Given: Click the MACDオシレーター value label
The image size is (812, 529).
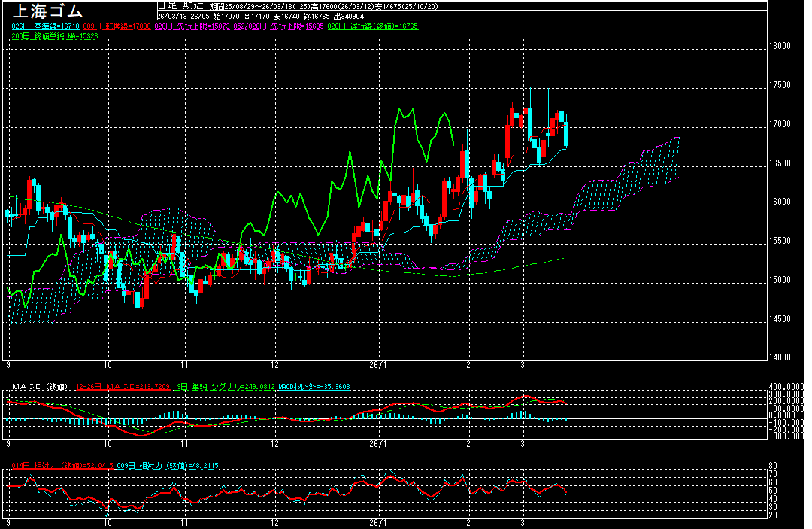Looking at the screenshot, I should [x=314, y=387].
